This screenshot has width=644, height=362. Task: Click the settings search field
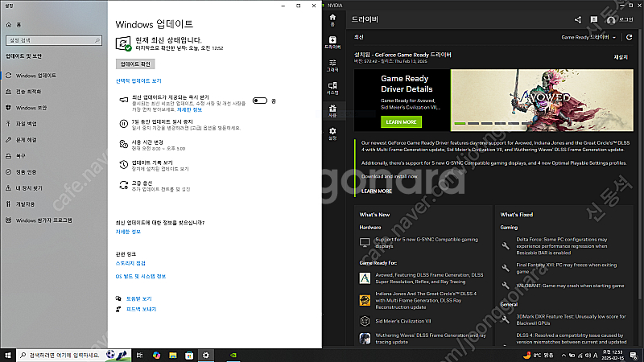point(54,40)
